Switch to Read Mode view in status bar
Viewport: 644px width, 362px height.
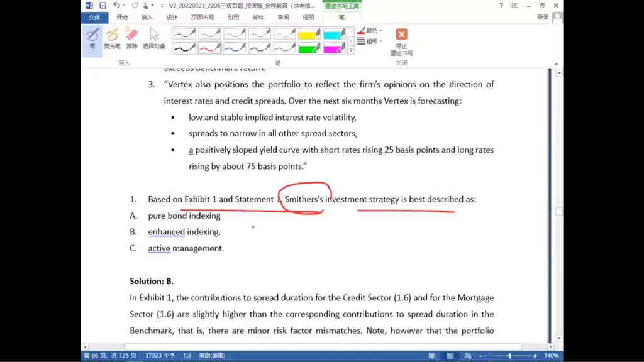click(431, 356)
